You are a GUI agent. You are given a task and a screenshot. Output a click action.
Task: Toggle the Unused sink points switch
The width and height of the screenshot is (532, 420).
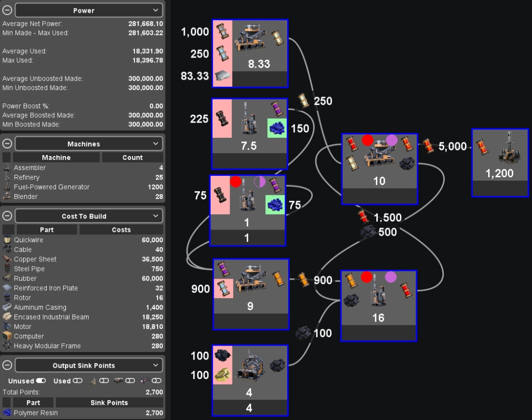pyautogui.click(x=41, y=381)
